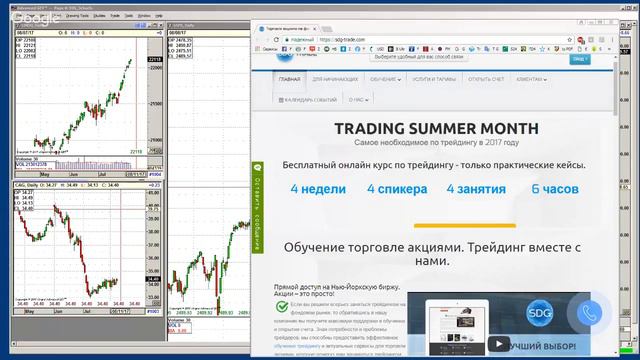Viewport: 640px width, 360px height.
Task: Click the '4 спикера' text
Action: [x=397, y=189]
